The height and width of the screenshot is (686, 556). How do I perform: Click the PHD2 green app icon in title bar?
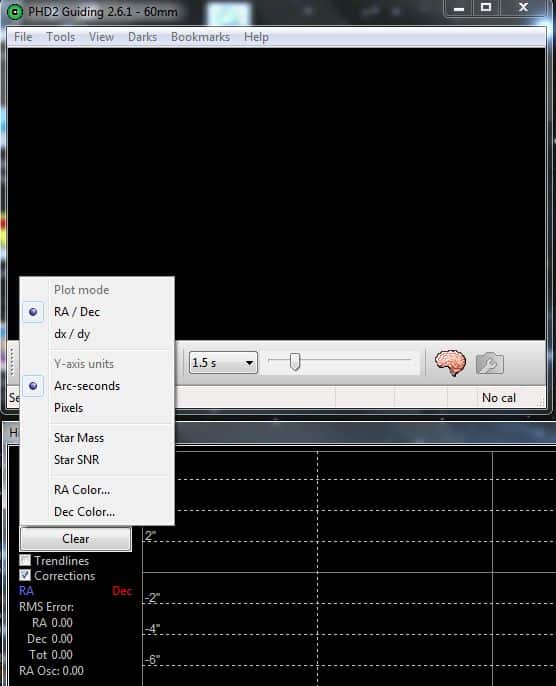(15, 12)
